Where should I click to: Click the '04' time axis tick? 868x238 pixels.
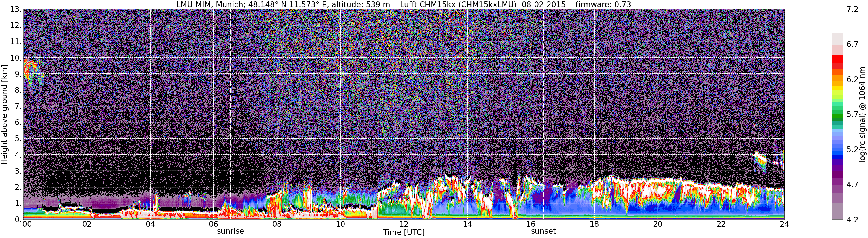pos(150,224)
